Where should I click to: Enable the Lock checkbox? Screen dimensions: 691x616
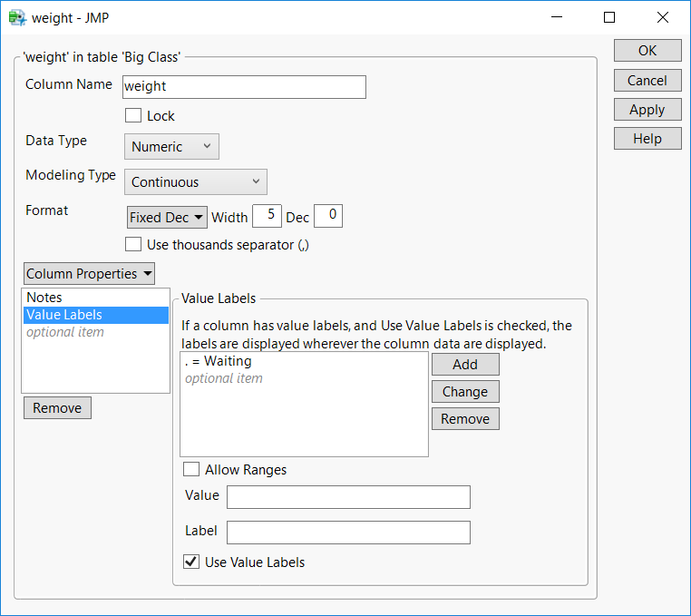pyautogui.click(x=133, y=116)
